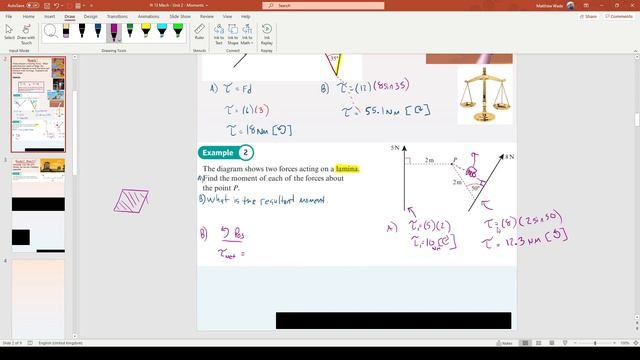Open Matthew Wade account profile picture

point(571,6)
